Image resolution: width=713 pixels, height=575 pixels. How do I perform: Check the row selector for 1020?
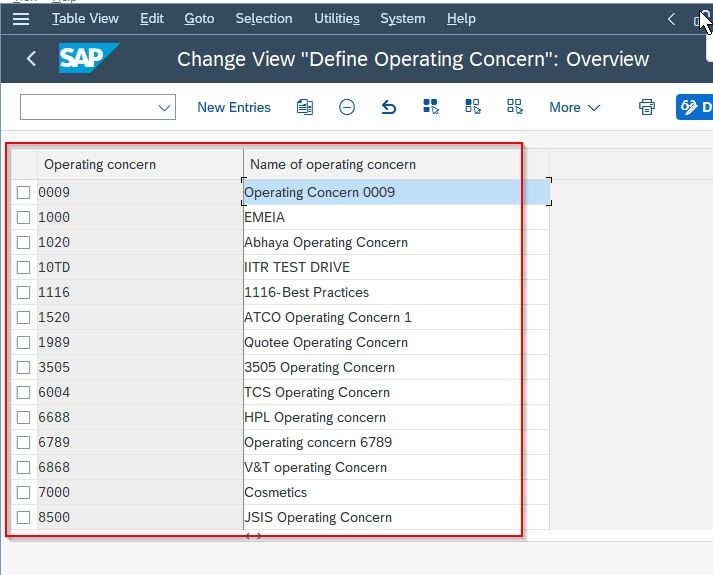click(24, 242)
